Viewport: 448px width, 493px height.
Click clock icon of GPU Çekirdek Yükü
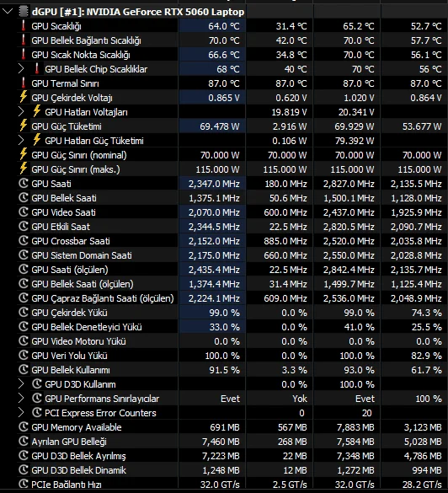click(x=24, y=312)
